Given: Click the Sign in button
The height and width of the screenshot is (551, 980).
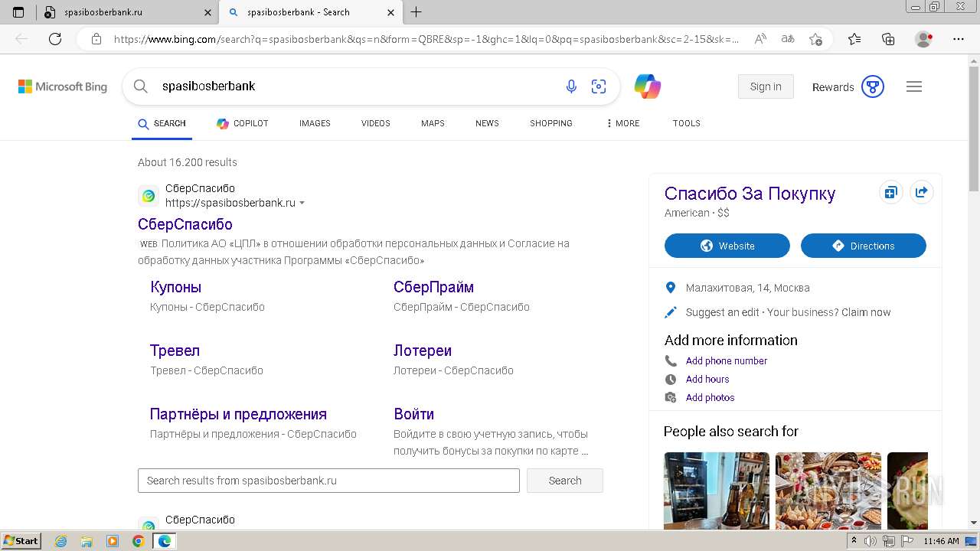Looking at the screenshot, I should 766,86.
